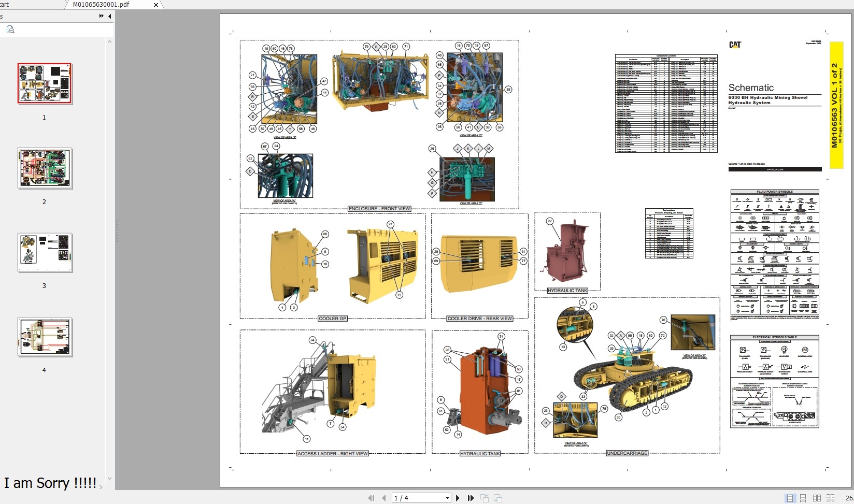Select the single page layout icon
This screenshot has width=854, height=504.
coord(790,498)
